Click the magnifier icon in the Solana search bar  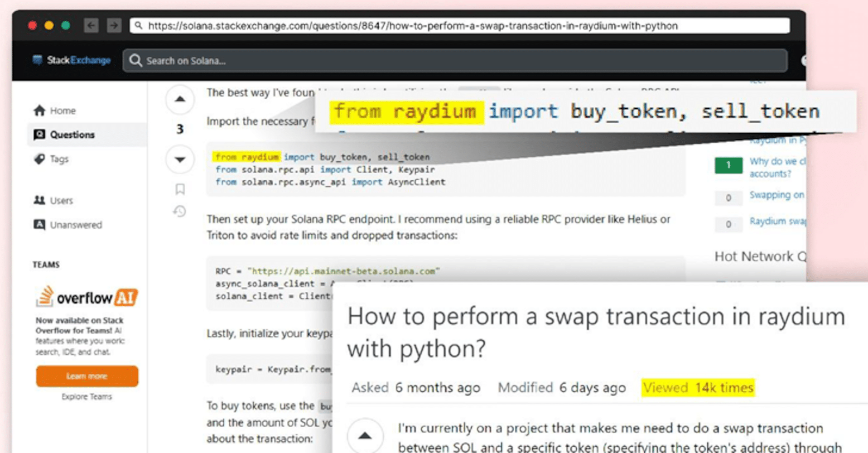(x=135, y=60)
